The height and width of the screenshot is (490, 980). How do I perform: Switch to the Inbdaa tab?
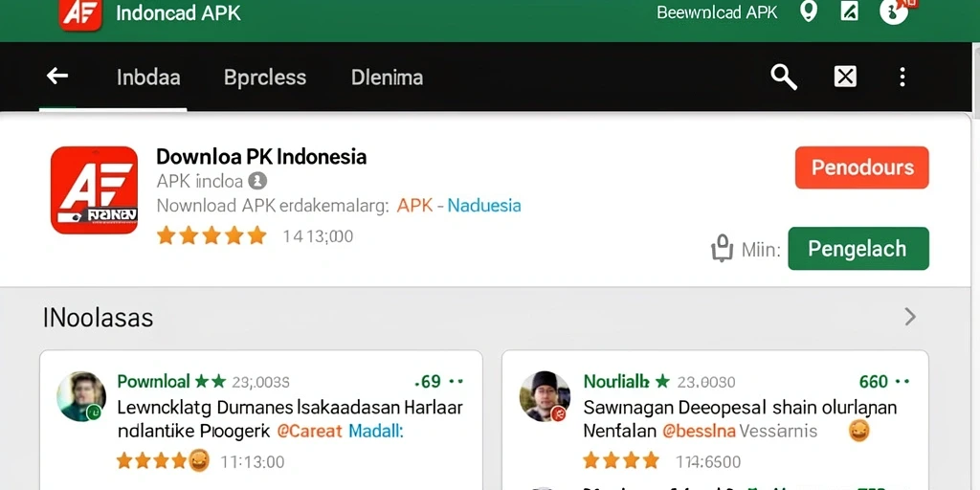148,78
